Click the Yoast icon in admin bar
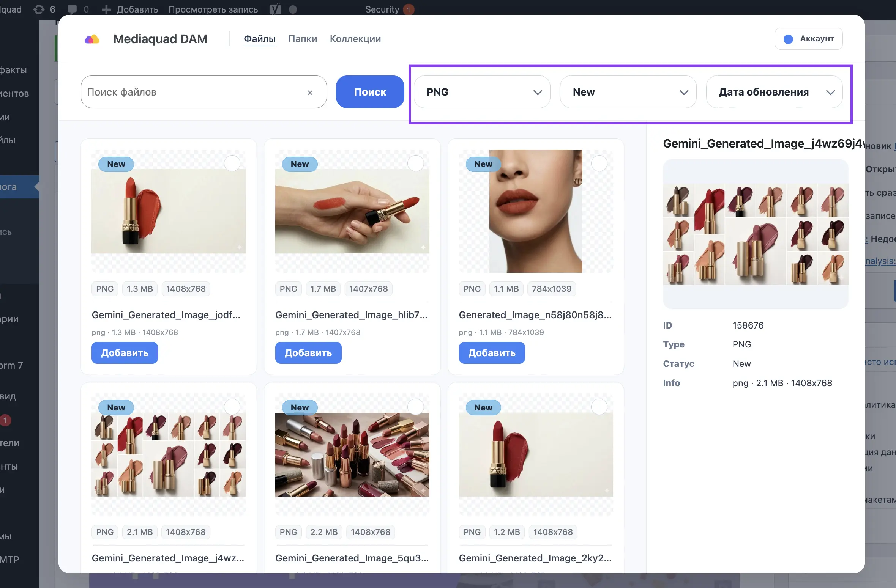This screenshot has width=896, height=588. 275,9
